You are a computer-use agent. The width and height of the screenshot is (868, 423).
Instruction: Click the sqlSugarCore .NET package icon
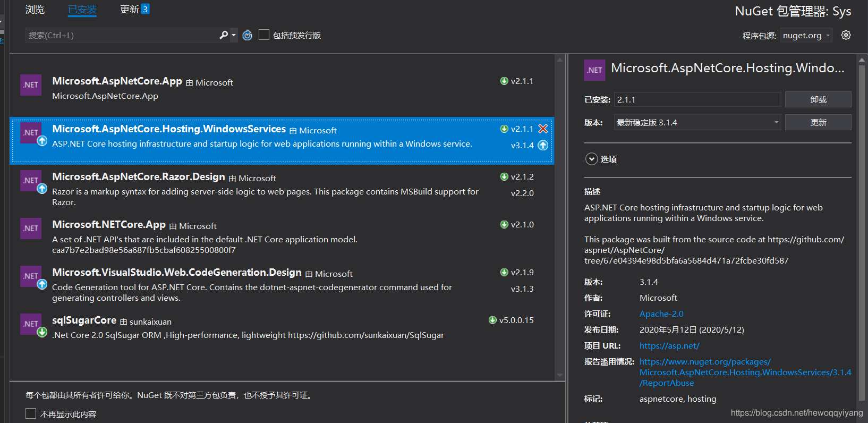click(x=31, y=324)
